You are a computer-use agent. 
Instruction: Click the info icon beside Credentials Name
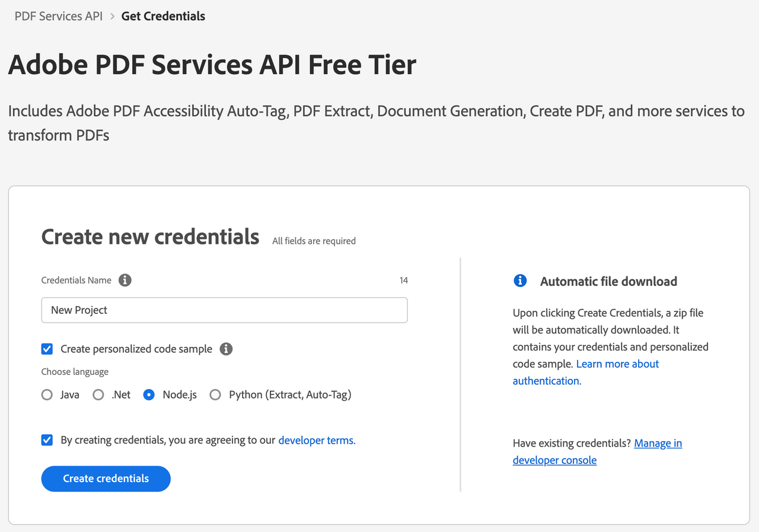pyautogui.click(x=125, y=281)
